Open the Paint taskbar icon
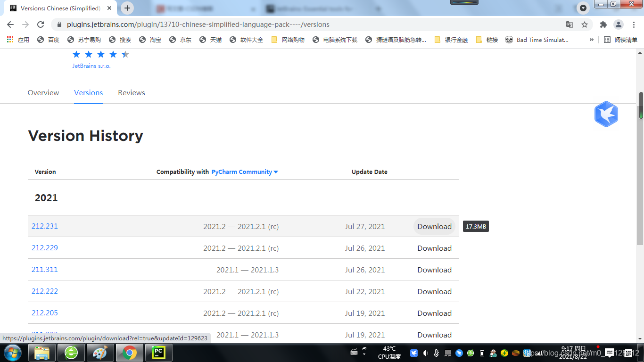The height and width of the screenshot is (362, 644). 100,353
